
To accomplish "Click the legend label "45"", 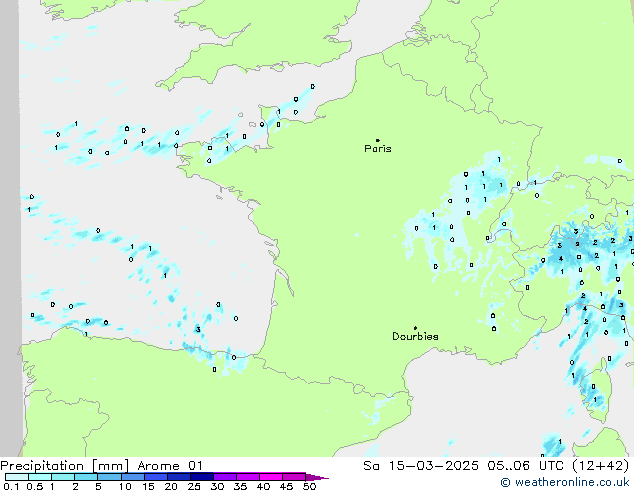I will (x=286, y=486).
